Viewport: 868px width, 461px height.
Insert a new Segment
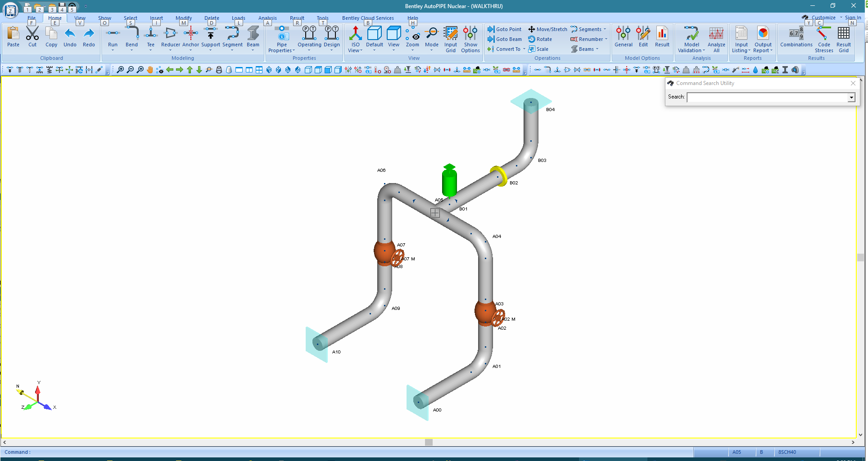pyautogui.click(x=232, y=38)
